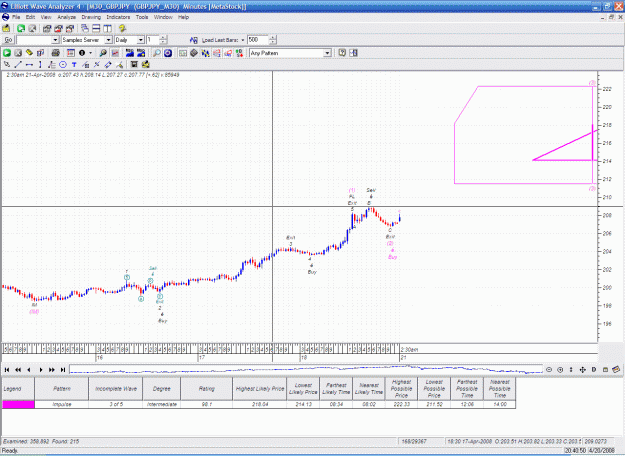Image resolution: width=625 pixels, height=456 pixels.
Task: Open the Samples Server dropdown
Action: click(x=108, y=40)
